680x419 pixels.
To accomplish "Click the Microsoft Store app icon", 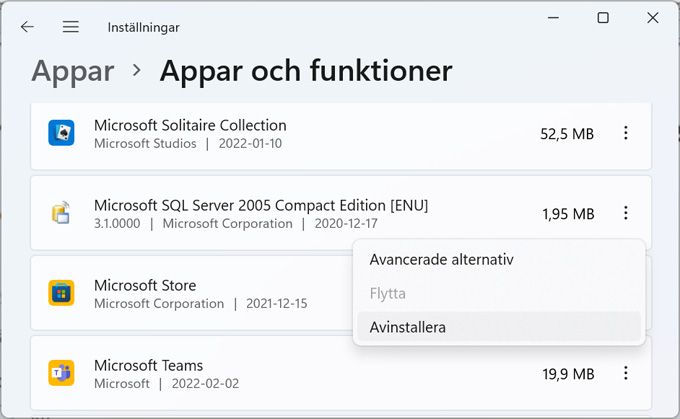I will click(x=61, y=293).
